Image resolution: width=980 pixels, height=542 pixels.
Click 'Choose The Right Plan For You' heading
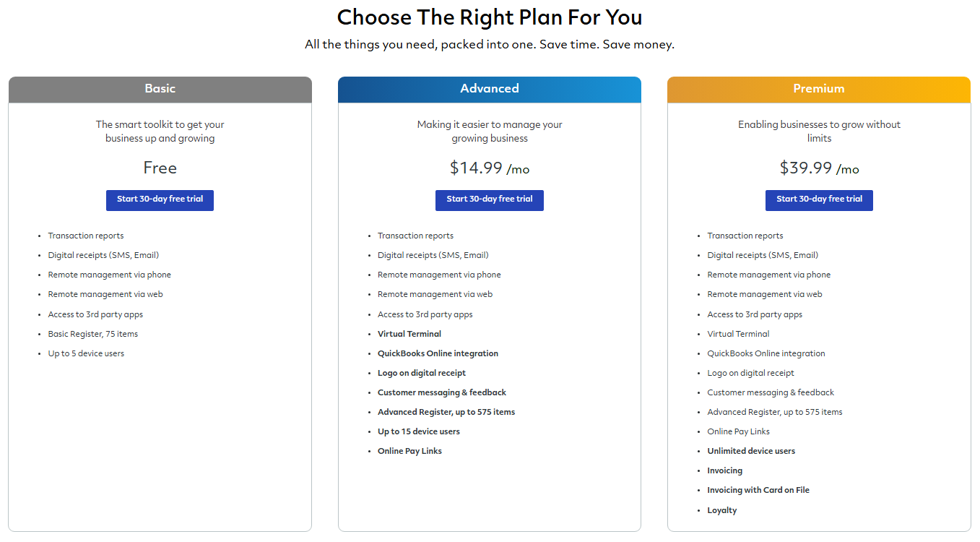[x=490, y=17]
